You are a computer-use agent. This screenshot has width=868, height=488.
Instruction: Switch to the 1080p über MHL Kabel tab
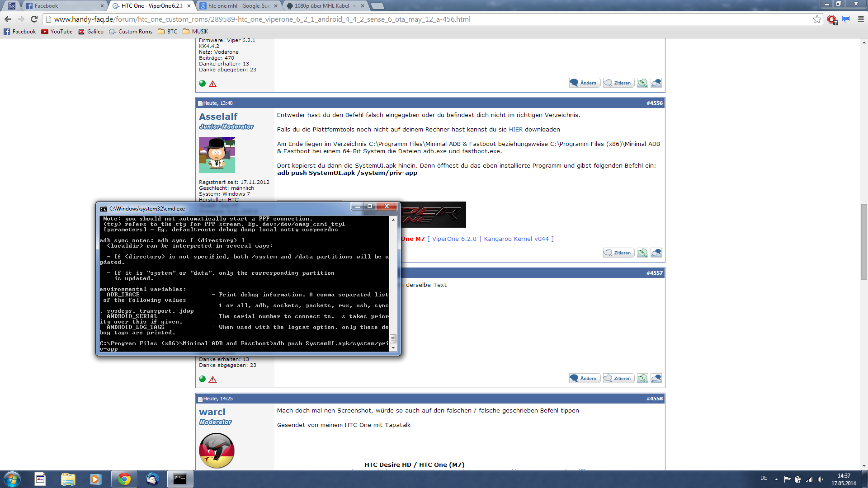(325, 6)
